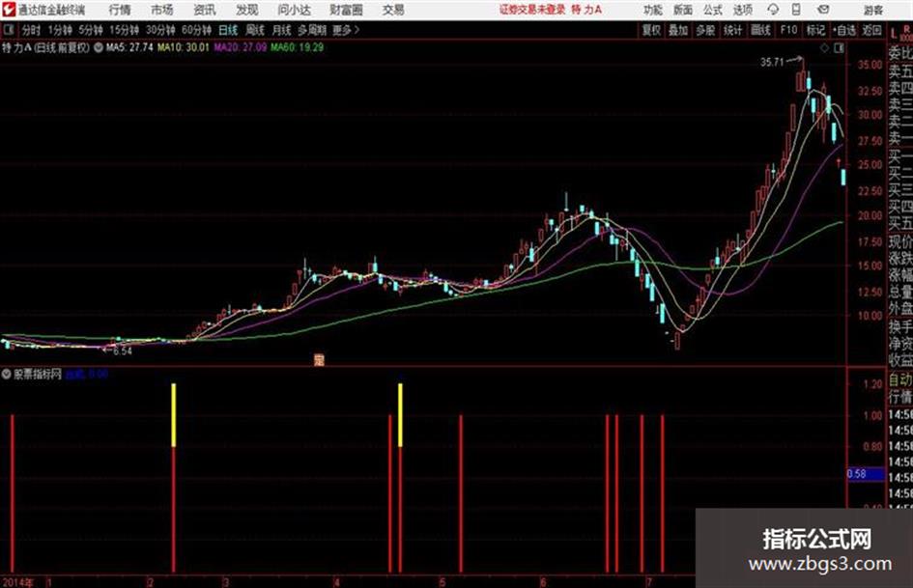Click the 2014年 date axis label
Viewport: 913px width, 588px height.
pyautogui.click(x=18, y=582)
